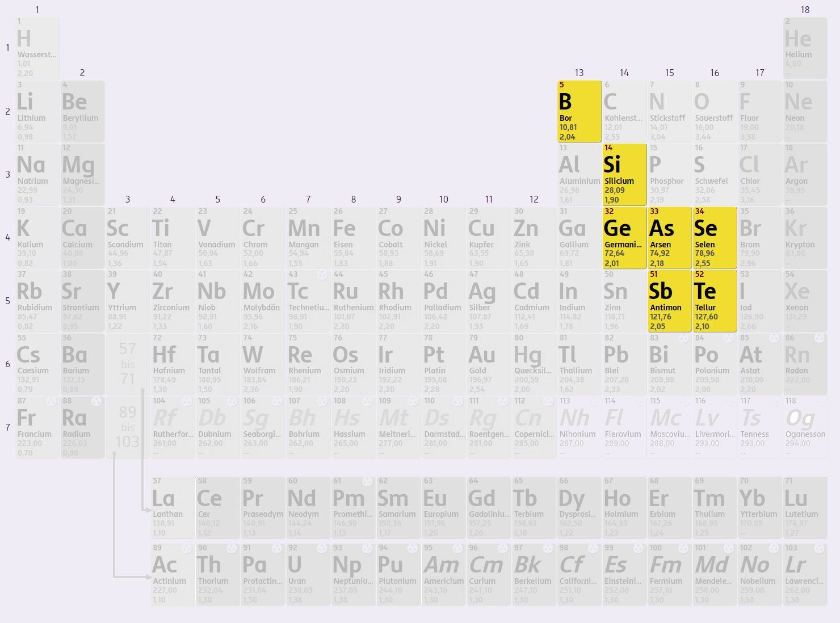Screen dimensions: 840x623
Task: Open the Scandium (Sc) tile
Action: point(128,238)
